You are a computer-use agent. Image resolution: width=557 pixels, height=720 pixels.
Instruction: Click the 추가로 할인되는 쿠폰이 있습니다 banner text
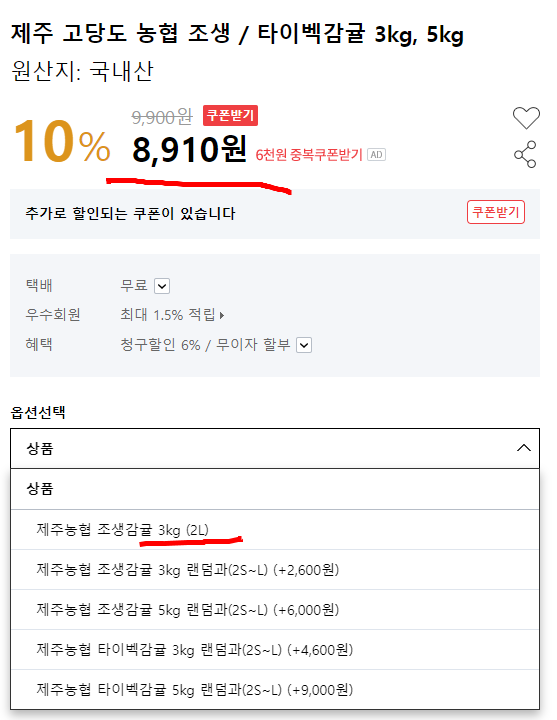click(x=130, y=214)
